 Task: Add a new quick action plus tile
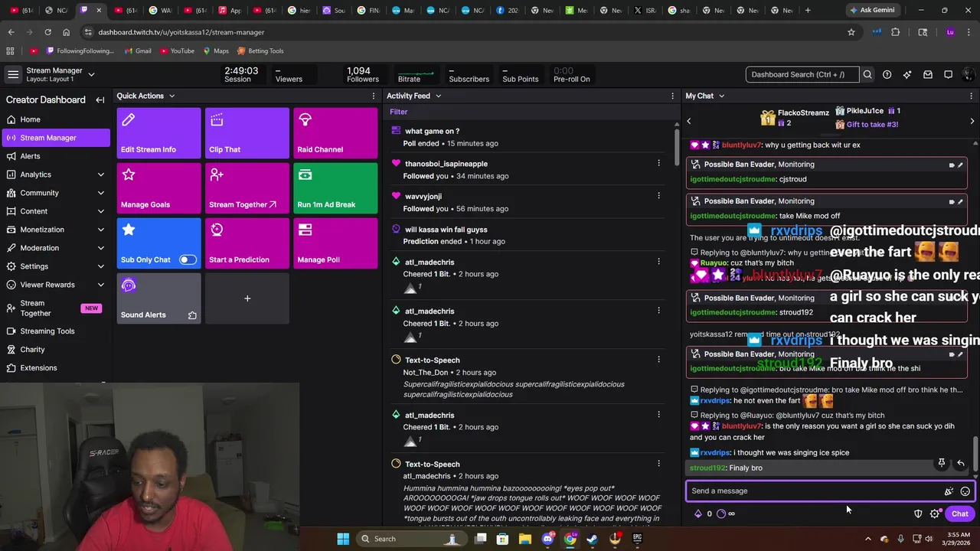[x=247, y=298]
